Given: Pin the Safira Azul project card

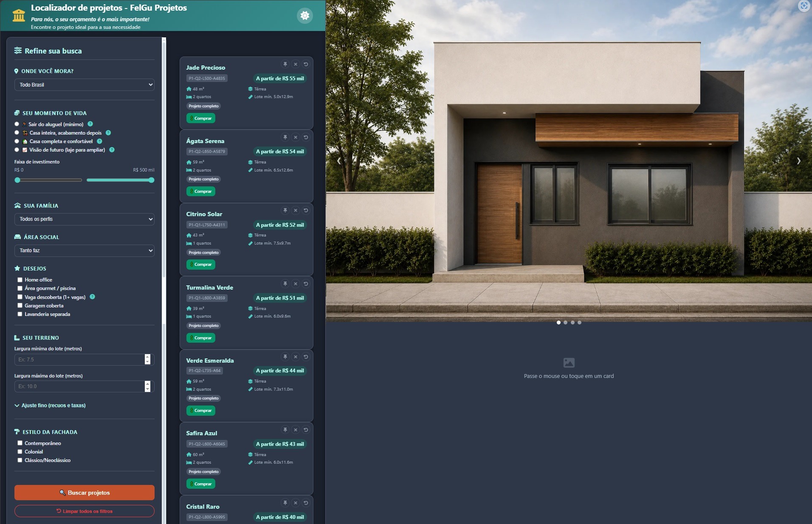Looking at the screenshot, I should pyautogui.click(x=285, y=430).
